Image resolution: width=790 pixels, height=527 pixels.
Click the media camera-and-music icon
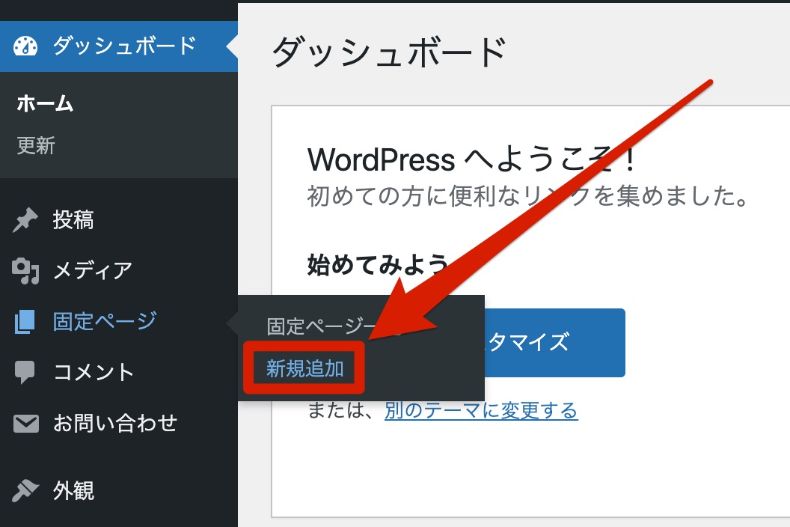tap(25, 271)
